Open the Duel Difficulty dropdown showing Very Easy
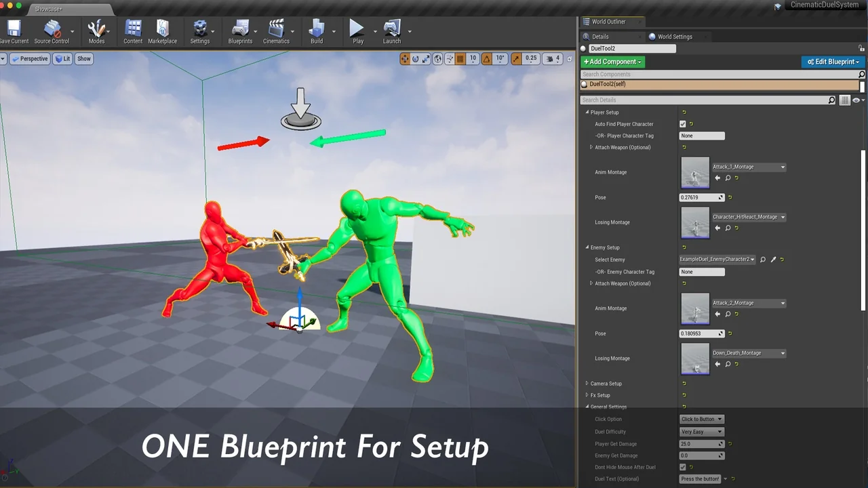Image resolution: width=868 pixels, height=488 pixels. [x=701, y=432]
